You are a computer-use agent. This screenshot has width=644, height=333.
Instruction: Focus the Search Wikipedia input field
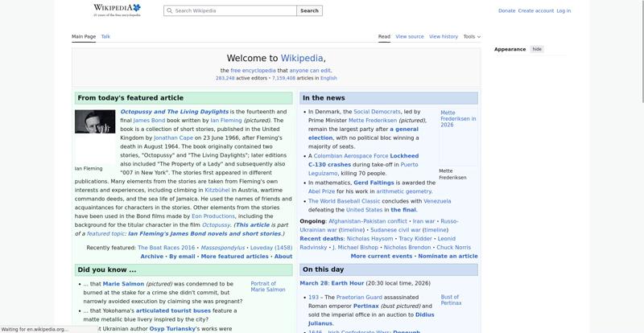pos(233,11)
